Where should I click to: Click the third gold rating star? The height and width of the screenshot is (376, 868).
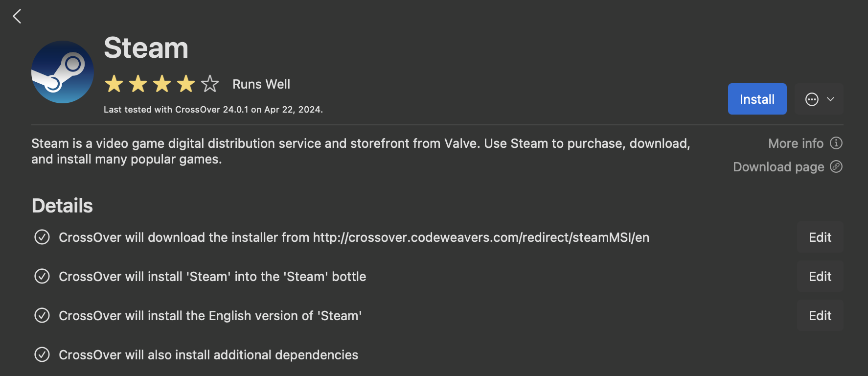click(x=162, y=84)
